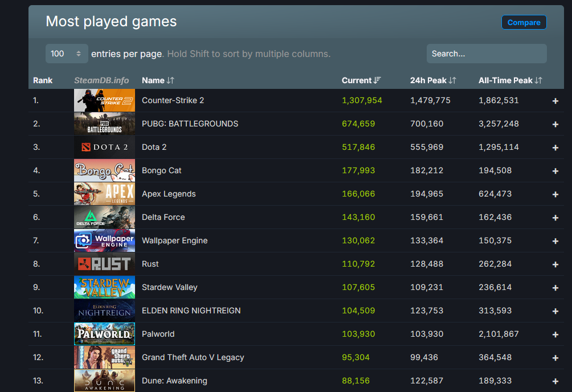Click the plus icon in the Counter-Strike 2 row
572x392 pixels.
(x=555, y=101)
